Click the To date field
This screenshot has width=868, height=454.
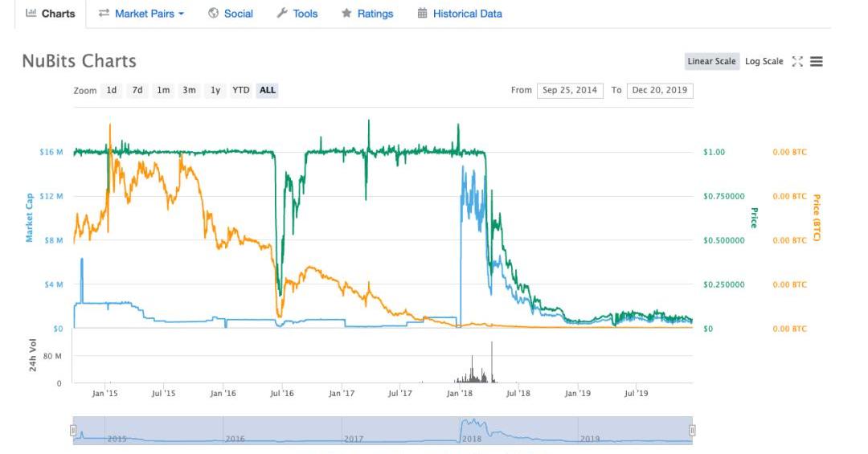click(x=659, y=91)
